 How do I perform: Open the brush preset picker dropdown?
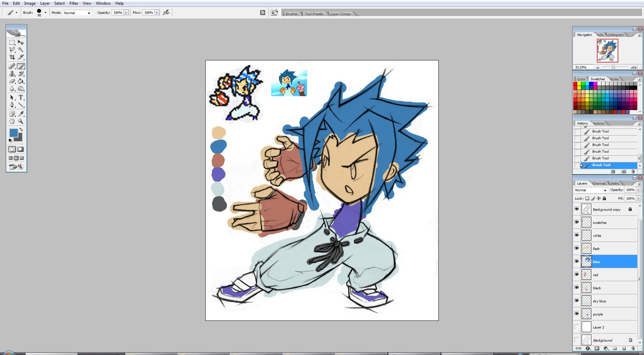[x=45, y=13]
